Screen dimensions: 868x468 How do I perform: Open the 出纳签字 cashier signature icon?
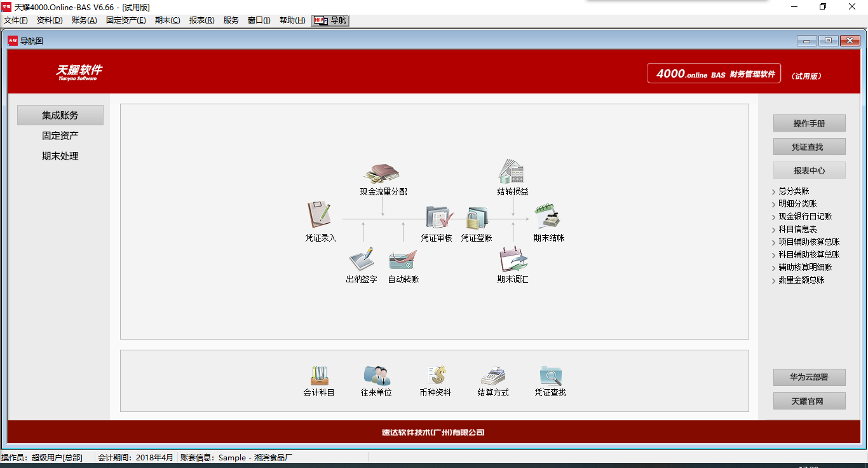(361, 259)
